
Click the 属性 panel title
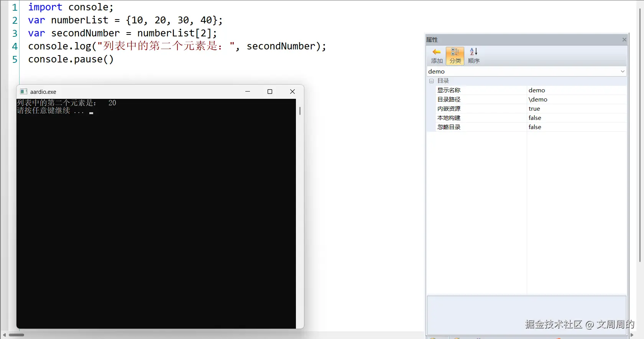(432, 39)
